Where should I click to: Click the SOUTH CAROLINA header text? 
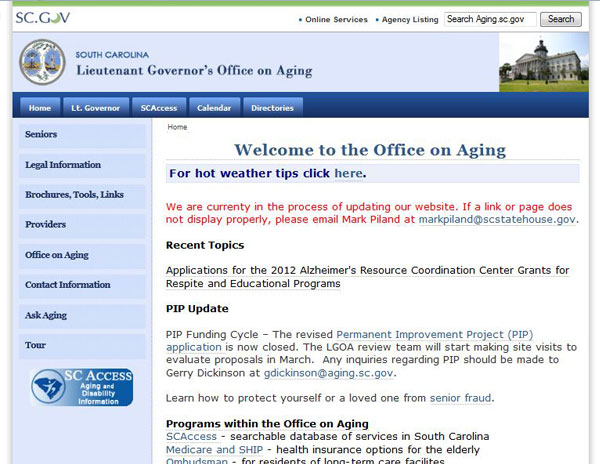(x=112, y=55)
